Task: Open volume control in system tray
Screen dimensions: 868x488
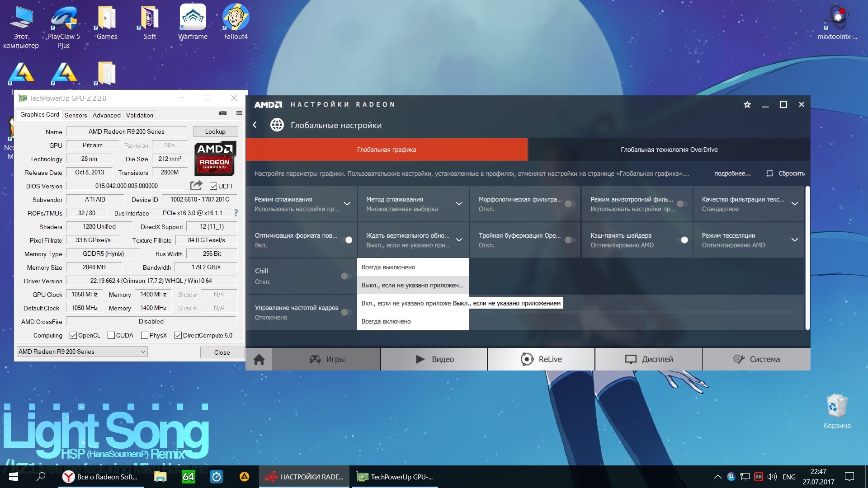Action: [772, 477]
